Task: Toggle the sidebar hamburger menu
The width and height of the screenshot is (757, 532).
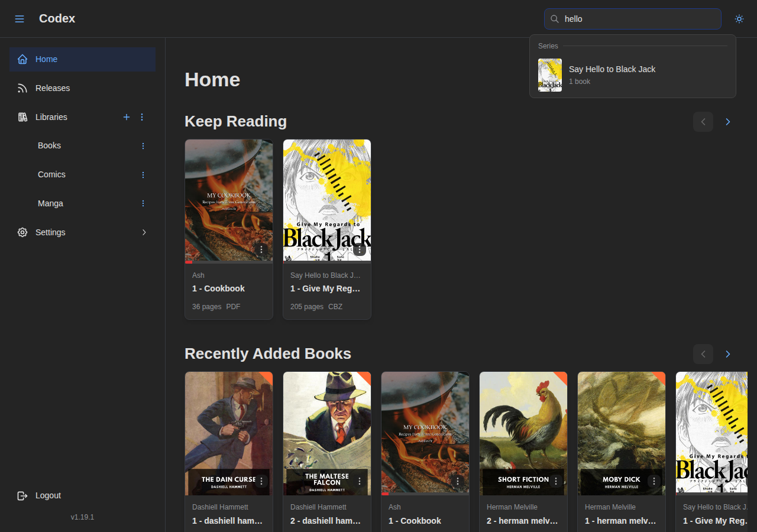Action: pyautogui.click(x=20, y=19)
